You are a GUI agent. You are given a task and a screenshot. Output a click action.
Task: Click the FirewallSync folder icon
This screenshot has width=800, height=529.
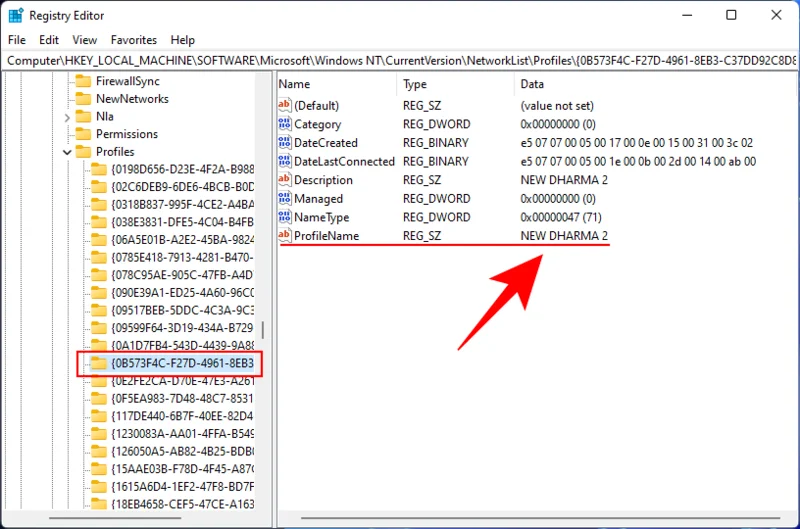tap(83, 80)
